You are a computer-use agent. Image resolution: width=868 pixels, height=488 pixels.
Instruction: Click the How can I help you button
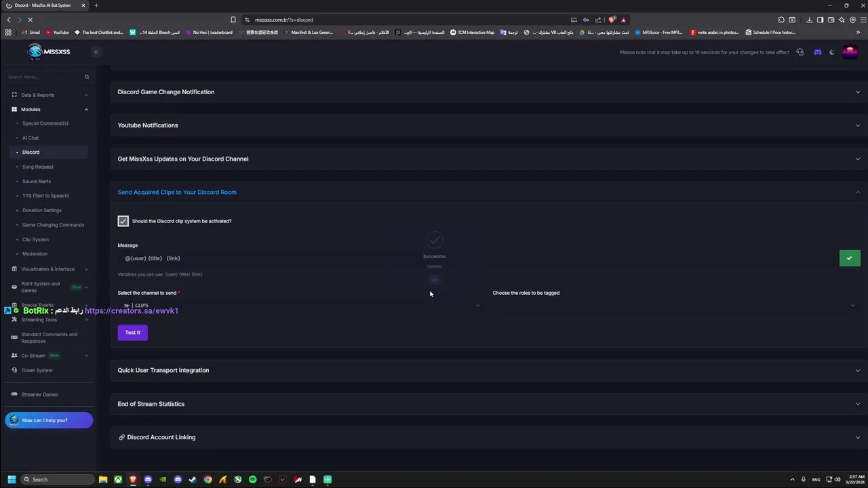(49, 420)
